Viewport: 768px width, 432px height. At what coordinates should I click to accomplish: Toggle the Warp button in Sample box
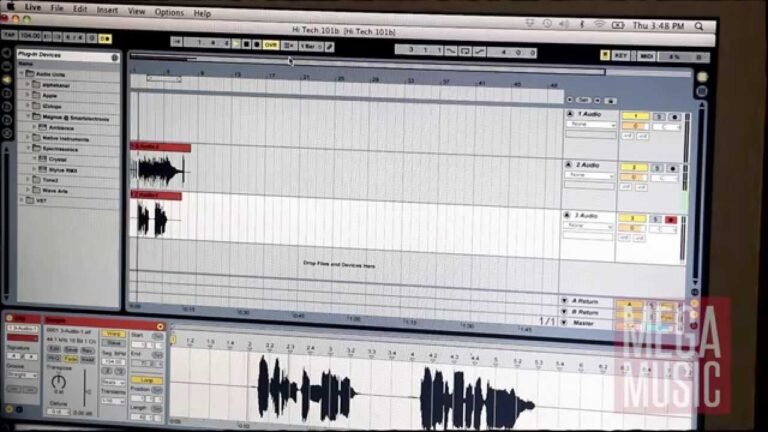click(x=113, y=334)
